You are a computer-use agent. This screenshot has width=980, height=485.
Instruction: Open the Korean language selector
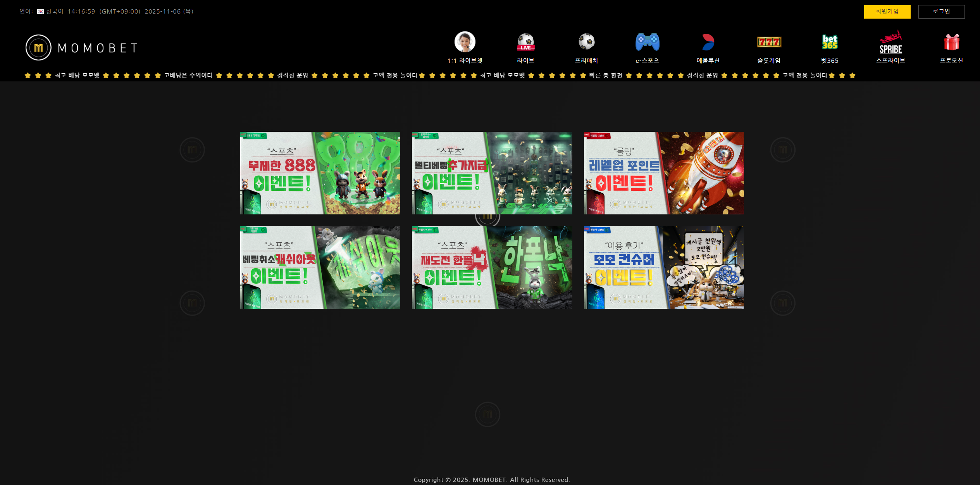pos(55,12)
